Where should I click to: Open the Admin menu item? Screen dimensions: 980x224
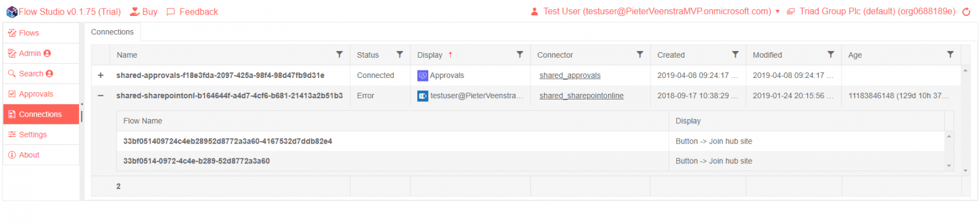[x=41, y=53]
